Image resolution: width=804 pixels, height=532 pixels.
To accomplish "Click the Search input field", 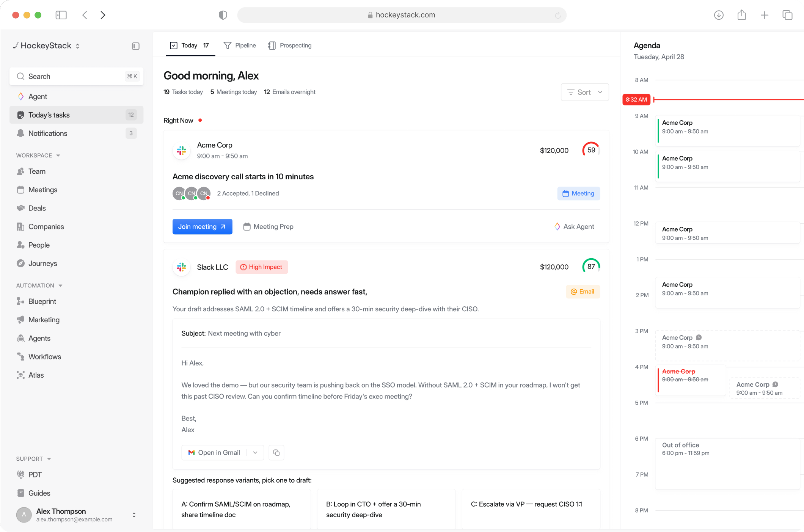I will (x=76, y=77).
